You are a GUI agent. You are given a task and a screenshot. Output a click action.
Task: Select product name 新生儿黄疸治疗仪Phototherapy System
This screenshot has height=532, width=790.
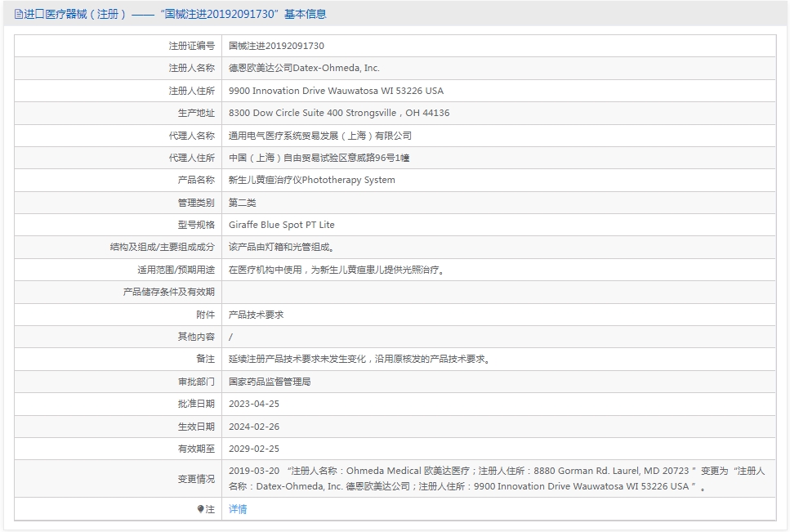point(312,180)
